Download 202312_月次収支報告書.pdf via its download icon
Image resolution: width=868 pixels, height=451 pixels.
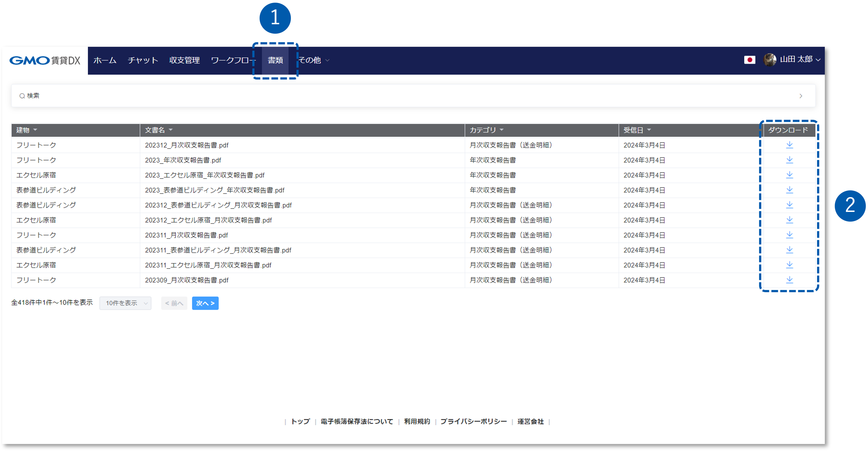(789, 145)
